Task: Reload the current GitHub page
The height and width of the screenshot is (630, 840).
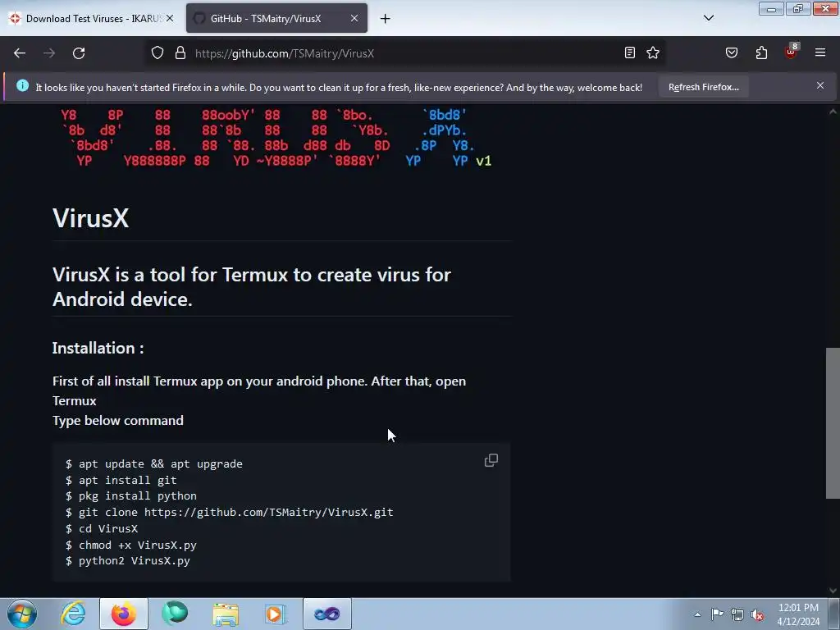Action: (x=79, y=53)
